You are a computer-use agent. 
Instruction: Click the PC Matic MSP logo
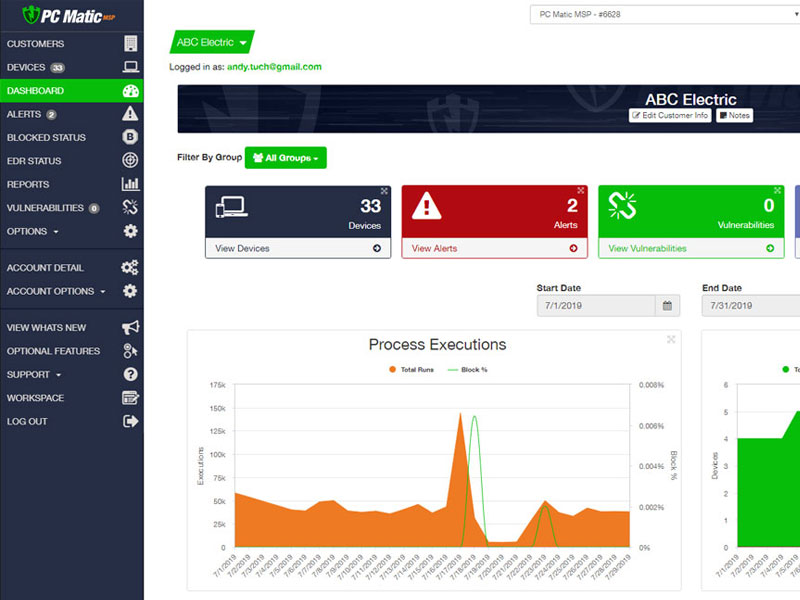(x=69, y=15)
